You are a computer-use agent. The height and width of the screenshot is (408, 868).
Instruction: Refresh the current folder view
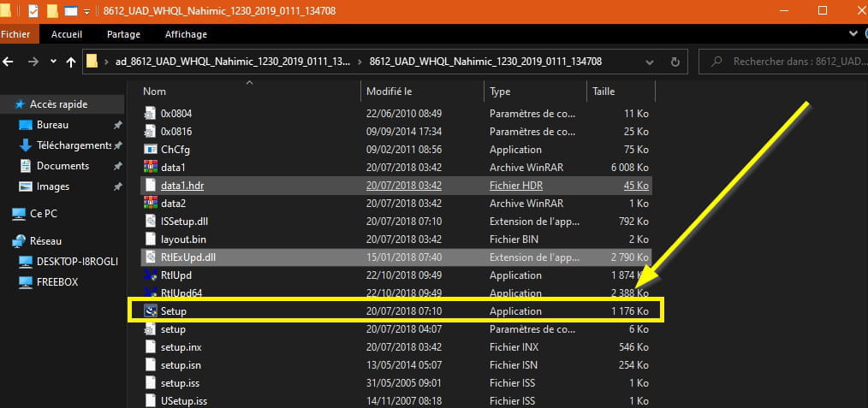(675, 62)
